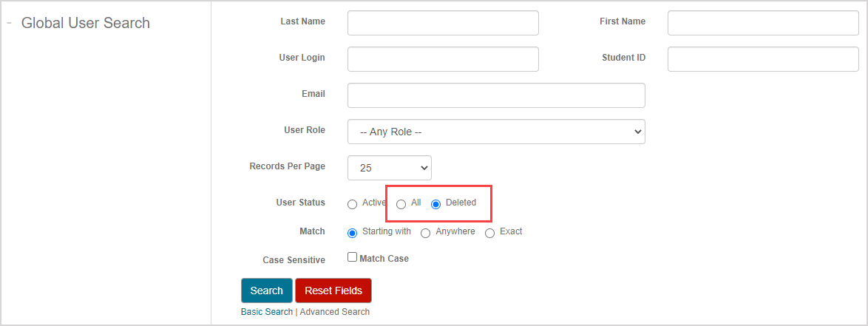Open the User Role dropdown
The height and width of the screenshot is (326, 868).
point(496,132)
